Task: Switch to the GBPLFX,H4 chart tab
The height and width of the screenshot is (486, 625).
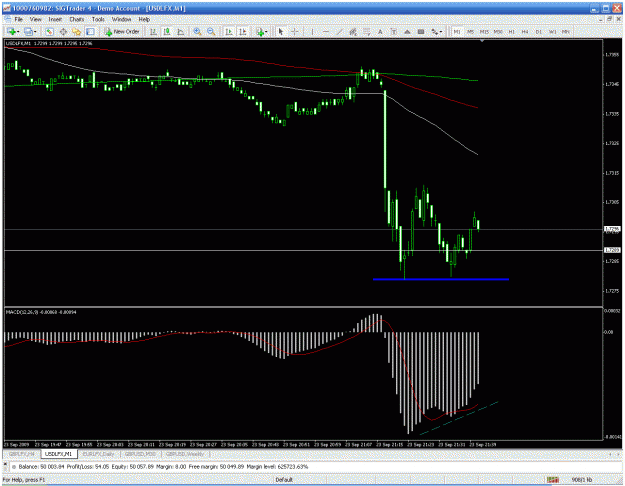Action: click(22, 454)
